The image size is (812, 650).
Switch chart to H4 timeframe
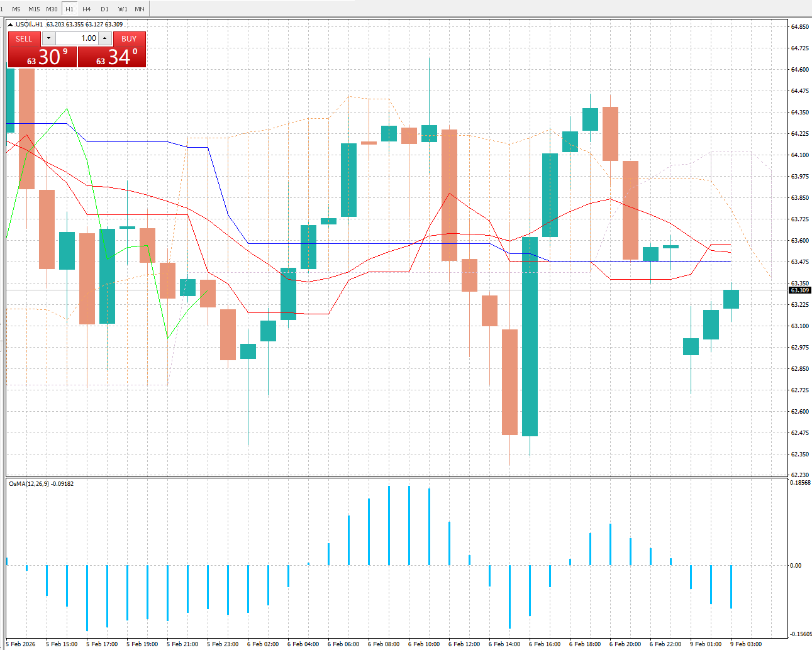(x=87, y=9)
